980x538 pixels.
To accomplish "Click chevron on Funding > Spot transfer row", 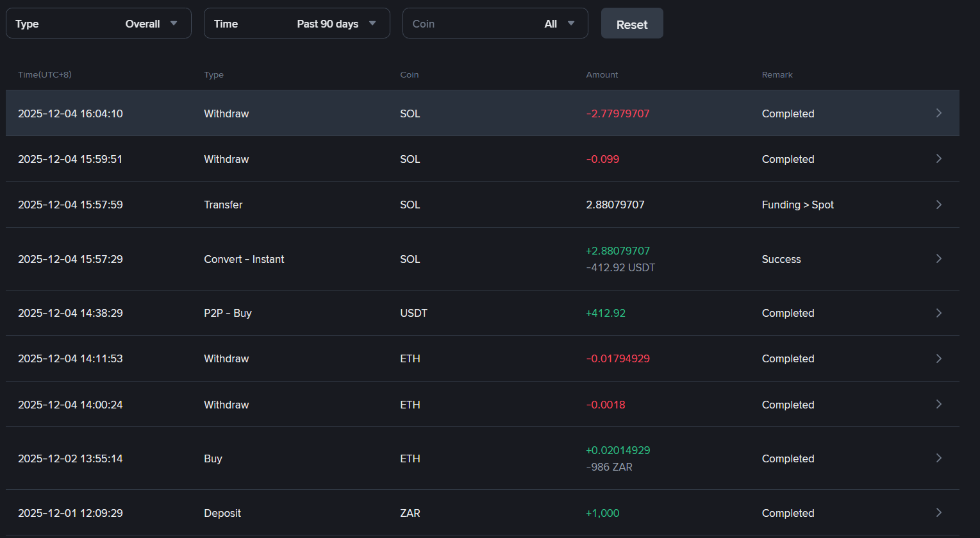I will [938, 205].
